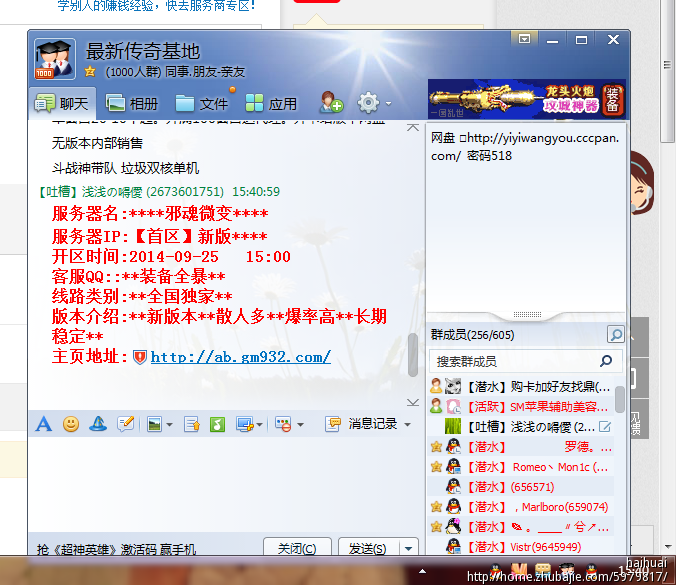This screenshot has height=585, width=676.
Task: Click the penguin avatar of Marlboro(659074)
Action: click(x=453, y=507)
